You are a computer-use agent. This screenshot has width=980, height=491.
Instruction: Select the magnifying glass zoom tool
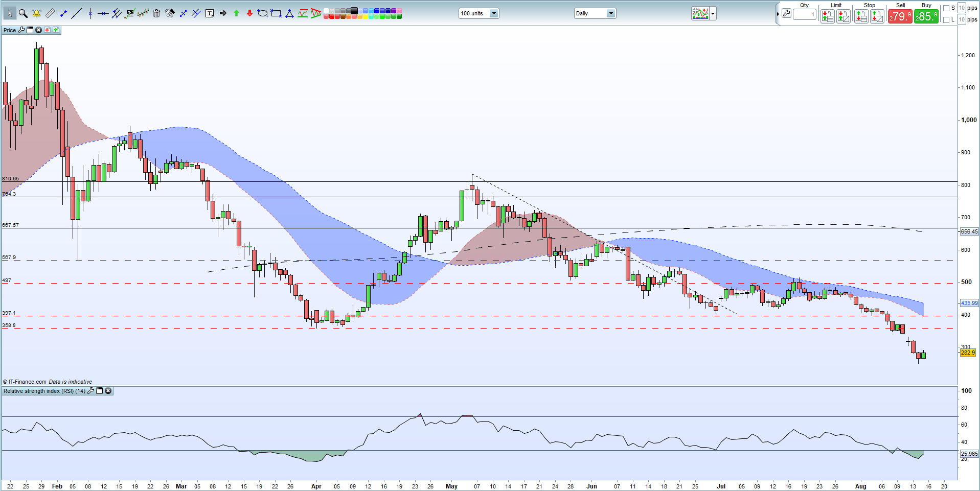(23, 13)
